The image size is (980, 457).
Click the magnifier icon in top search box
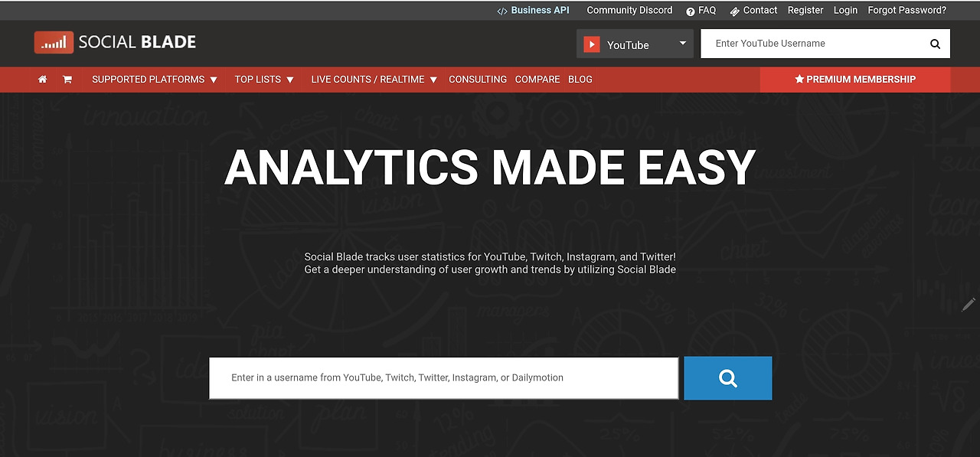[x=935, y=44]
